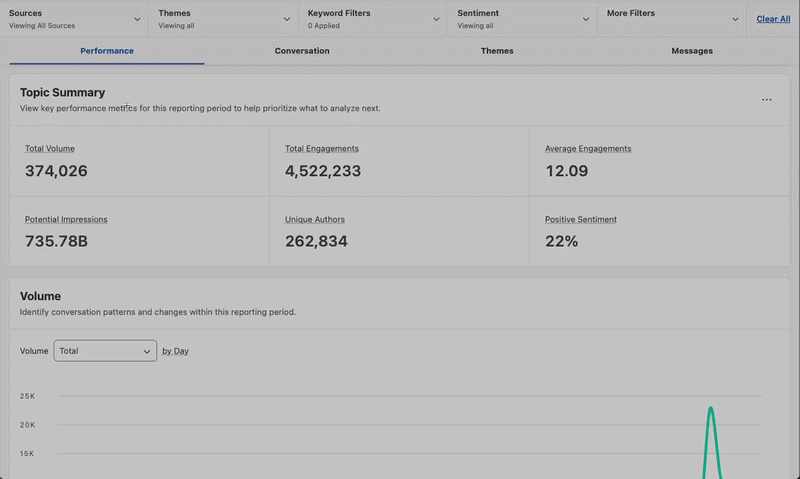The image size is (800, 479).
Task: Click the arrow in the Total dropdown
Action: tap(147, 351)
